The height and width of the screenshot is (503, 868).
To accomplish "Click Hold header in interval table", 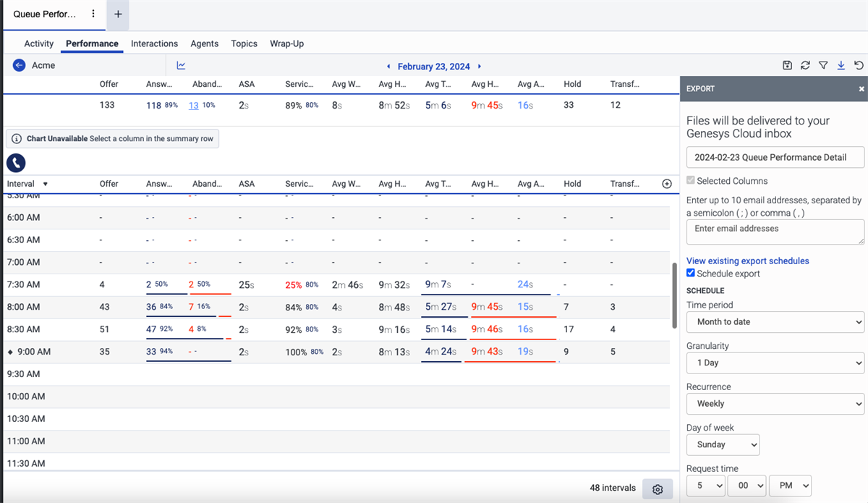I will 572,184.
